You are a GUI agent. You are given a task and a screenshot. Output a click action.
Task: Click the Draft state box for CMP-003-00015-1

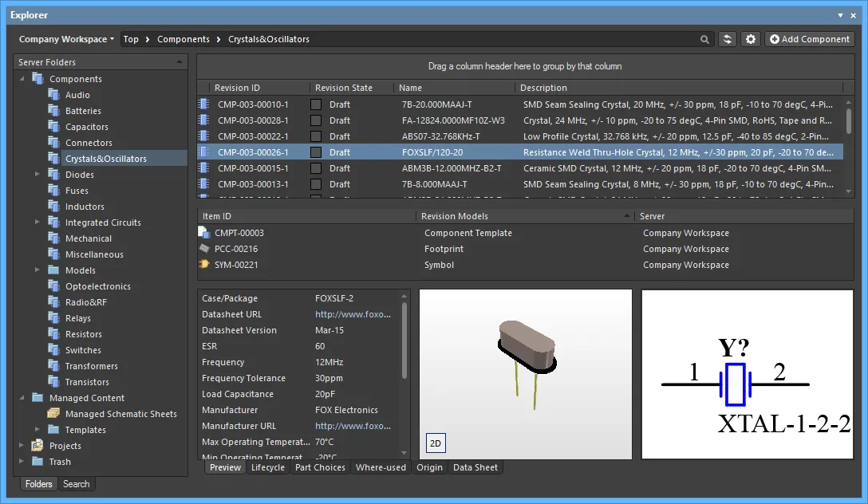(316, 168)
